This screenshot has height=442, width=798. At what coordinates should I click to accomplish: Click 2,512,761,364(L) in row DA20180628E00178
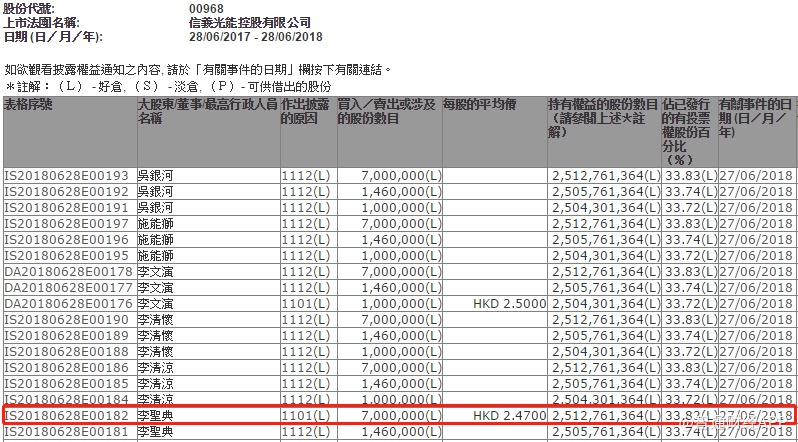point(607,271)
